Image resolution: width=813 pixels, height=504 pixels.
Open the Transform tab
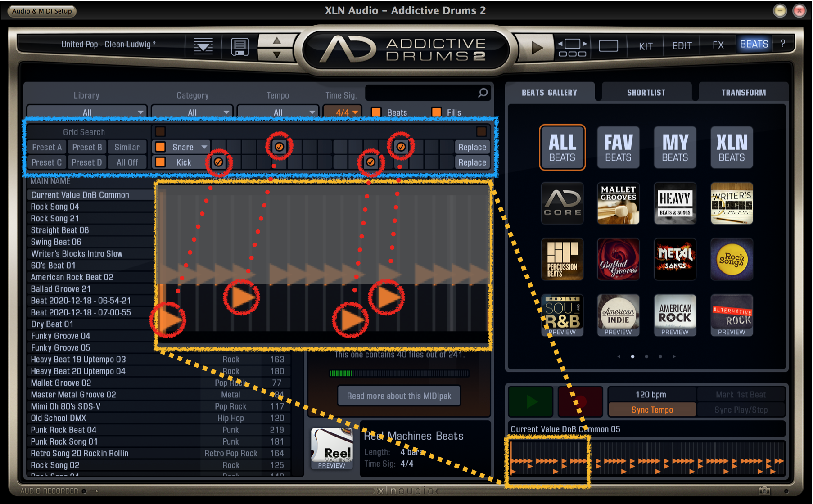[x=744, y=93]
